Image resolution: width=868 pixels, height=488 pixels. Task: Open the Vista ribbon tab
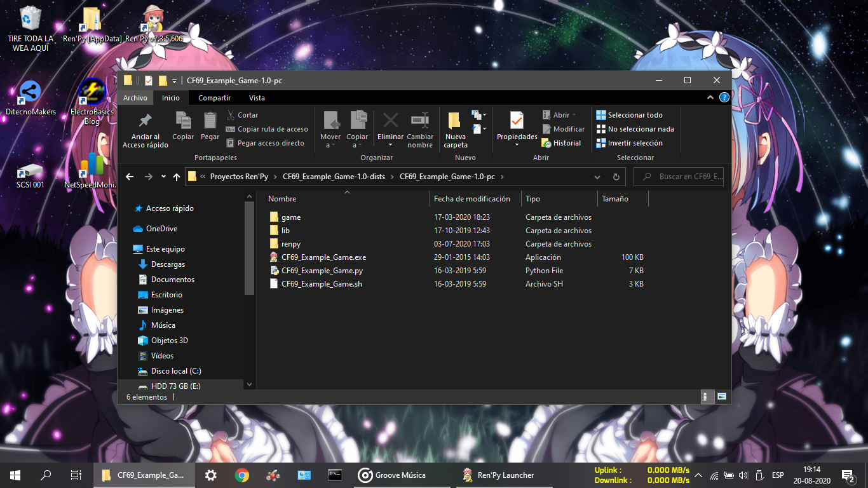tap(257, 98)
